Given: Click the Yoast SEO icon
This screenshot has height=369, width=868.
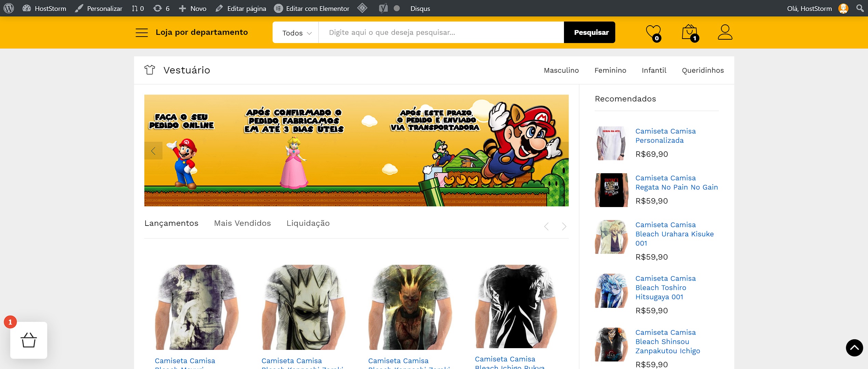Looking at the screenshot, I should tap(383, 8).
